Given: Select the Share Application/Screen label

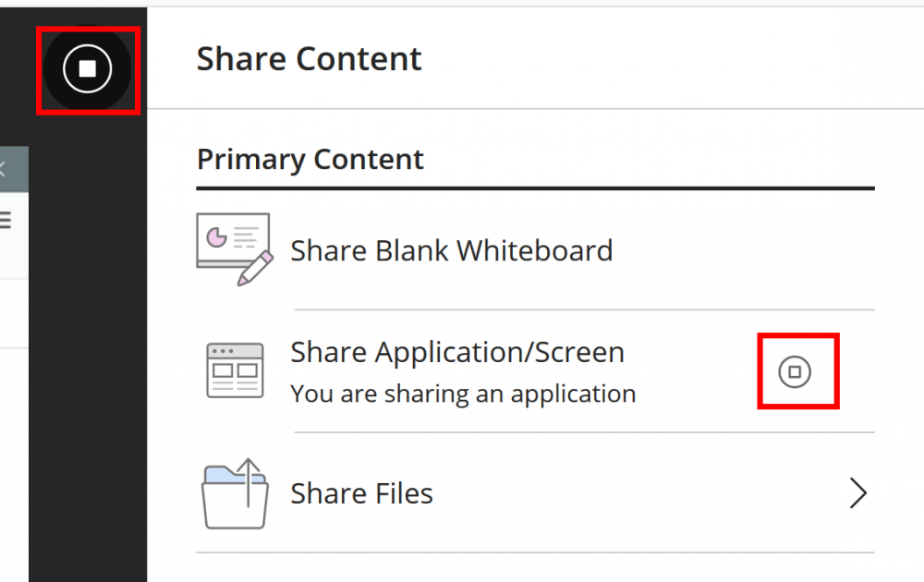Looking at the screenshot, I should click(x=457, y=352).
